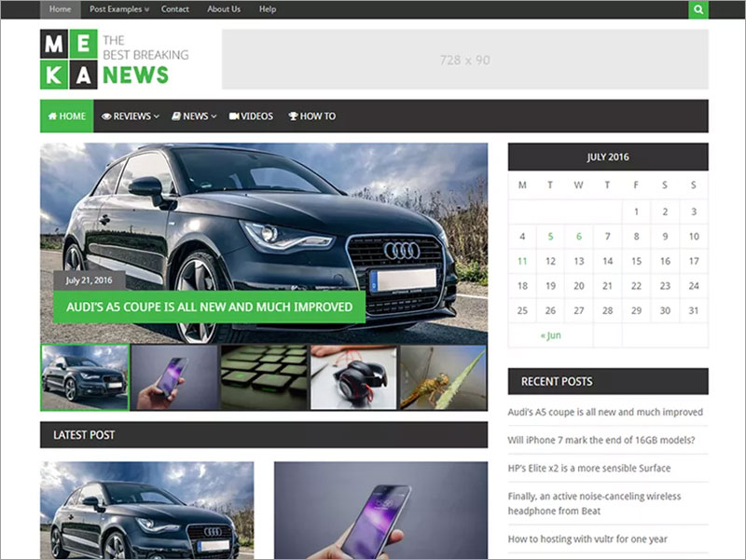Open the Videos section
The height and width of the screenshot is (560, 746).
coord(251,116)
